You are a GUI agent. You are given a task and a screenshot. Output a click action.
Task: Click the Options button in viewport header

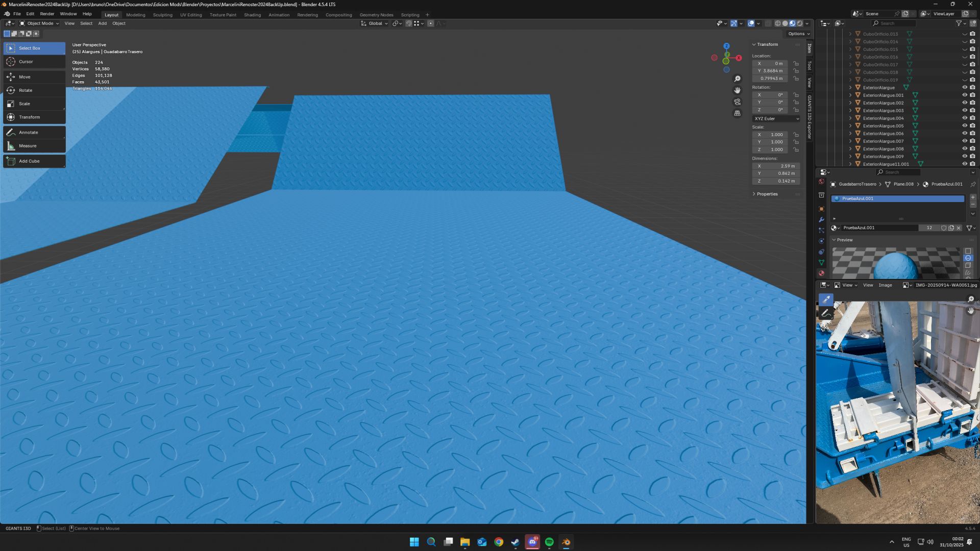(798, 34)
